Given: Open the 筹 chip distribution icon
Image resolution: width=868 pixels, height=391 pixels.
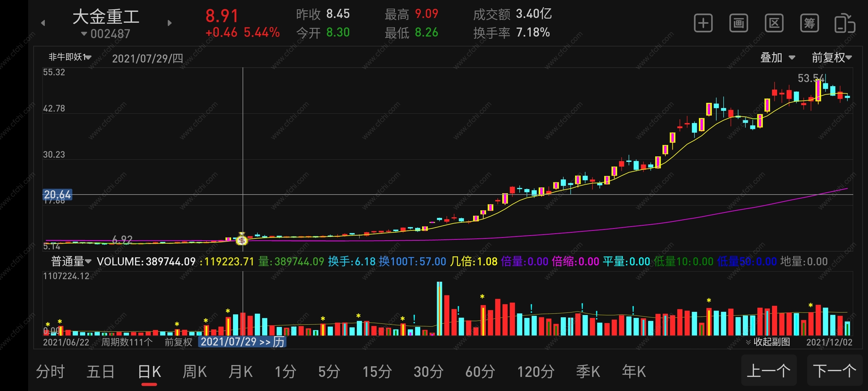Looking at the screenshot, I should (809, 23).
